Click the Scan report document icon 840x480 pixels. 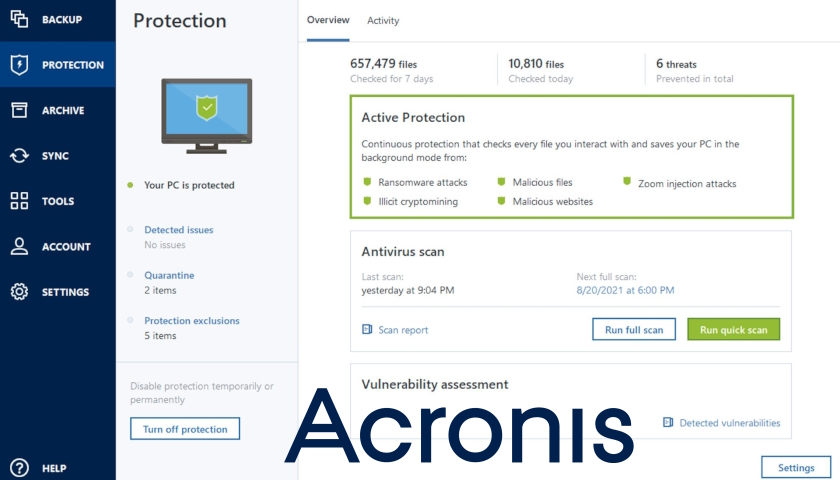[x=367, y=329]
